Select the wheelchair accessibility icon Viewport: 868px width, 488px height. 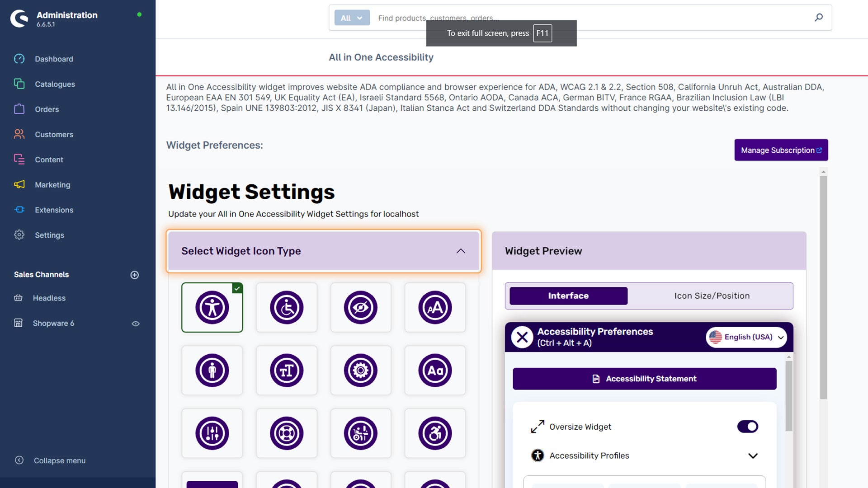pyautogui.click(x=286, y=307)
